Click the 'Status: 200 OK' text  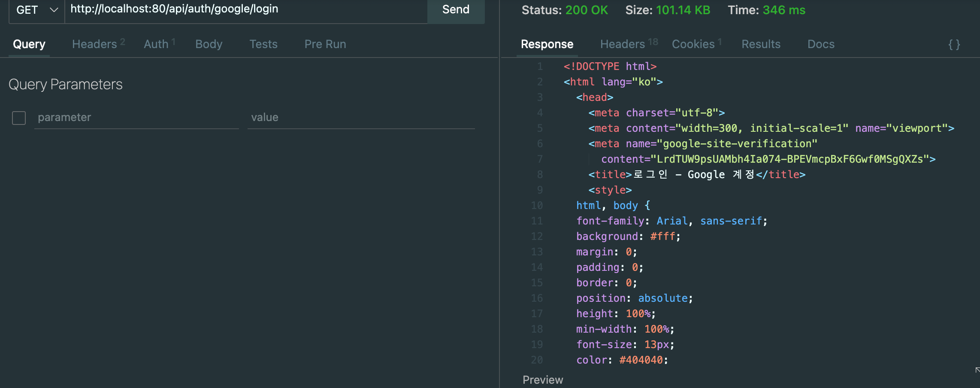[565, 10]
